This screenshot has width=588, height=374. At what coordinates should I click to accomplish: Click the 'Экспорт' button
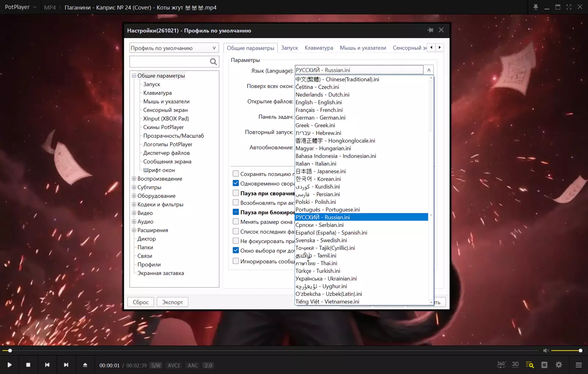[x=173, y=302]
